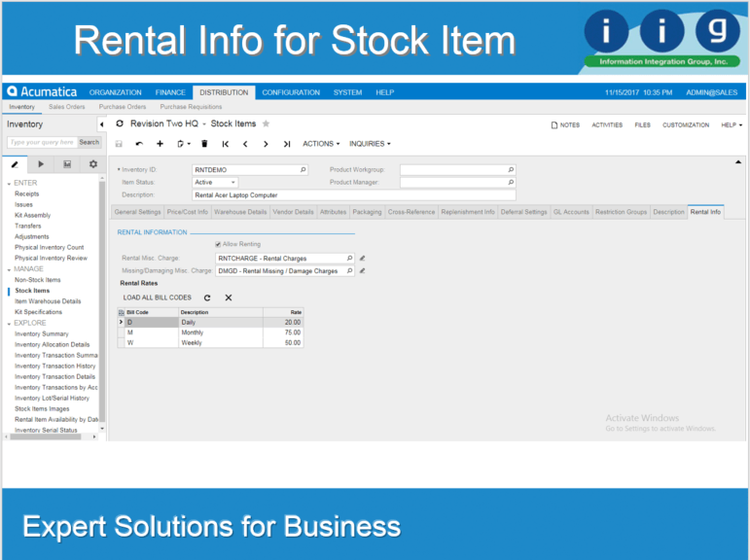Switch to the General Settings tab

point(137,212)
